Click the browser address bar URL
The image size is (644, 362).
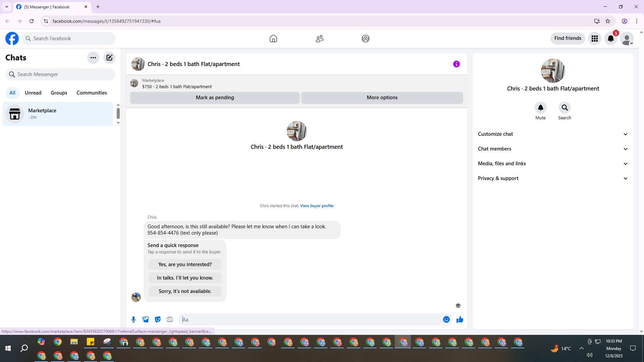coord(107,21)
